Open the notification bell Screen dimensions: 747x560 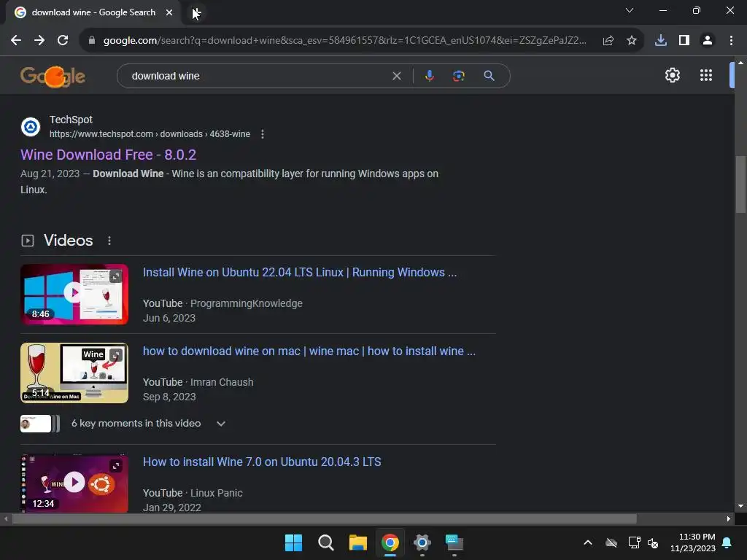[x=727, y=542]
